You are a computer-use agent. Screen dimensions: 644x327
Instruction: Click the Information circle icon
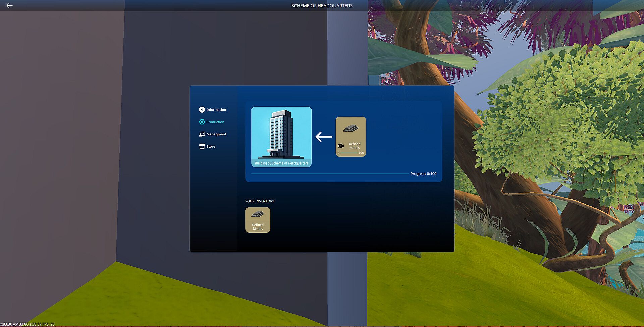pyautogui.click(x=202, y=110)
